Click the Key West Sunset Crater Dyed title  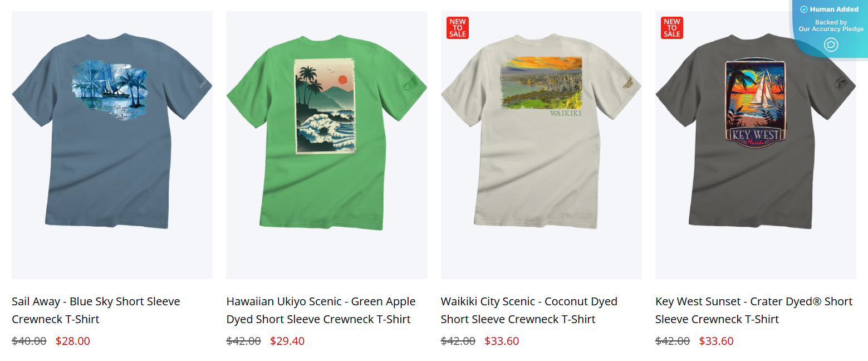tap(754, 310)
